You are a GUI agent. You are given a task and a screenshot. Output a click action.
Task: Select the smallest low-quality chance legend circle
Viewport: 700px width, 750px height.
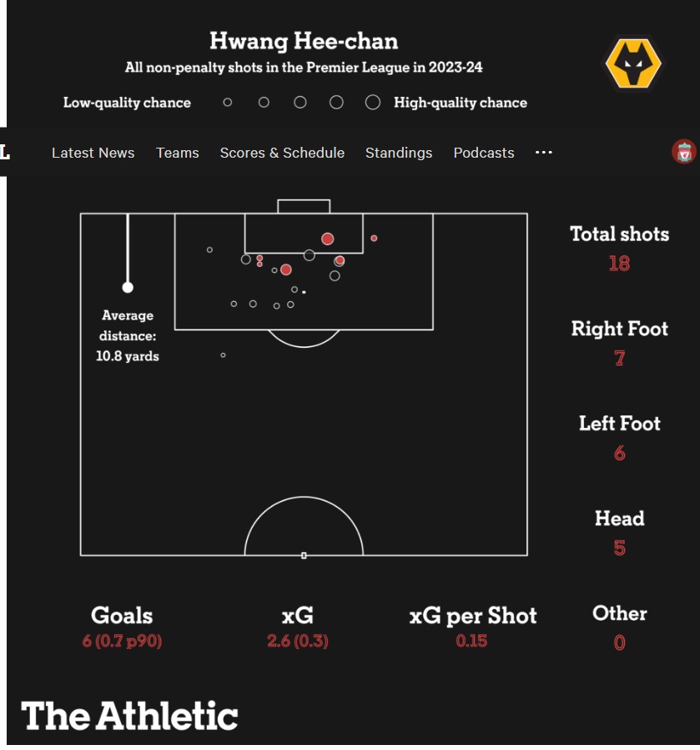pos(228,103)
